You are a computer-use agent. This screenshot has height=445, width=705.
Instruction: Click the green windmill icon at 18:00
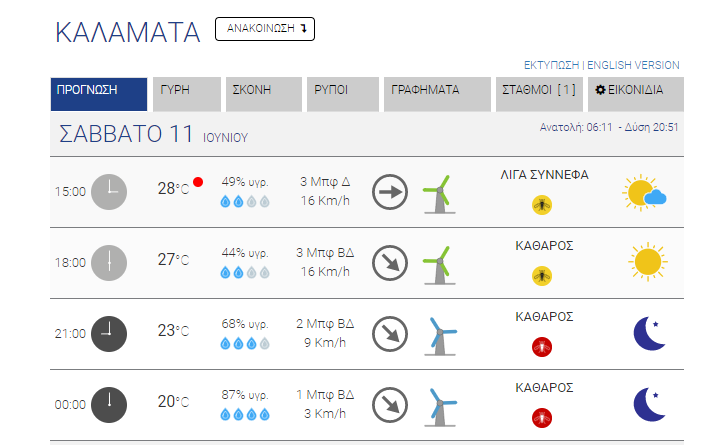click(x=439, y=265)
